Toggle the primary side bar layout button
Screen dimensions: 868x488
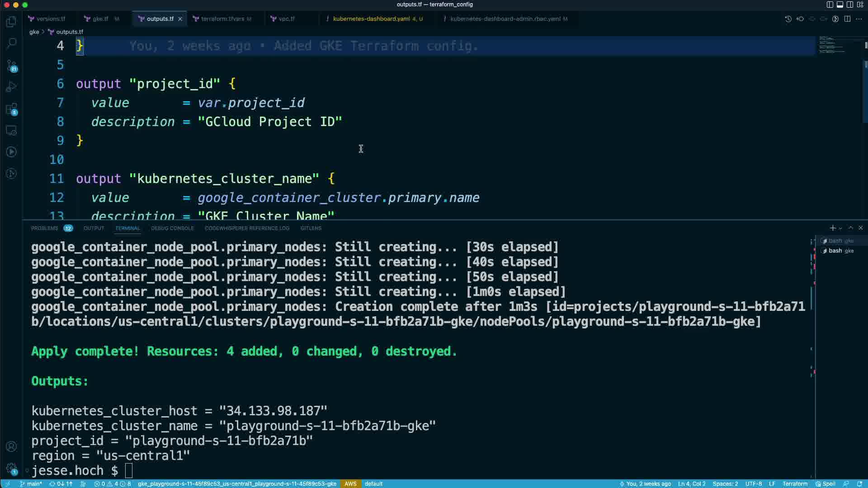click(830, 5)
